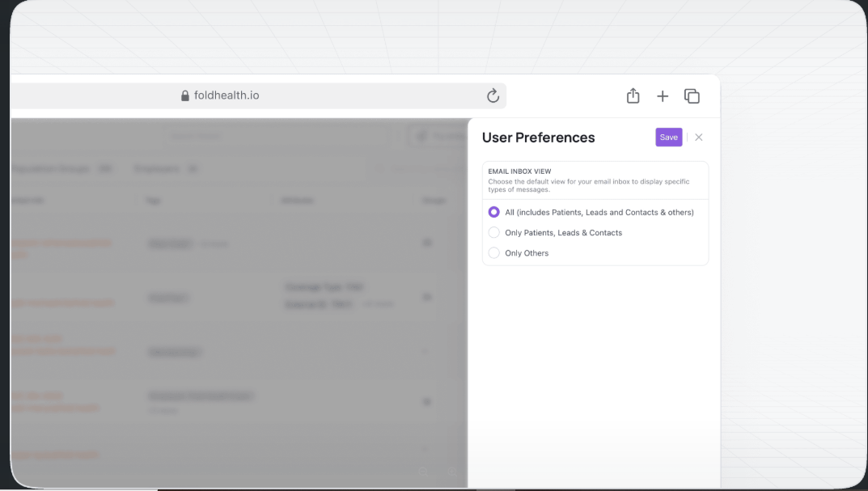This screenshot has height=491, width=868.
Task: Show the tab overview icon
Action: 692,95
